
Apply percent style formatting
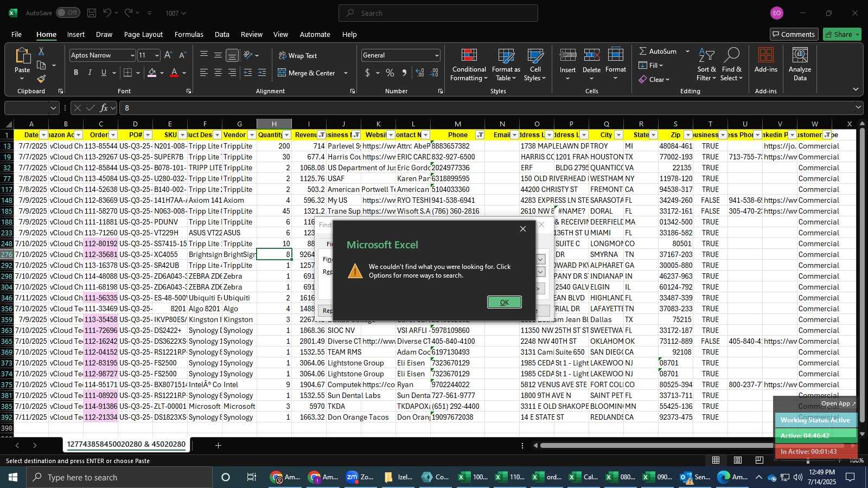point(390,73)
